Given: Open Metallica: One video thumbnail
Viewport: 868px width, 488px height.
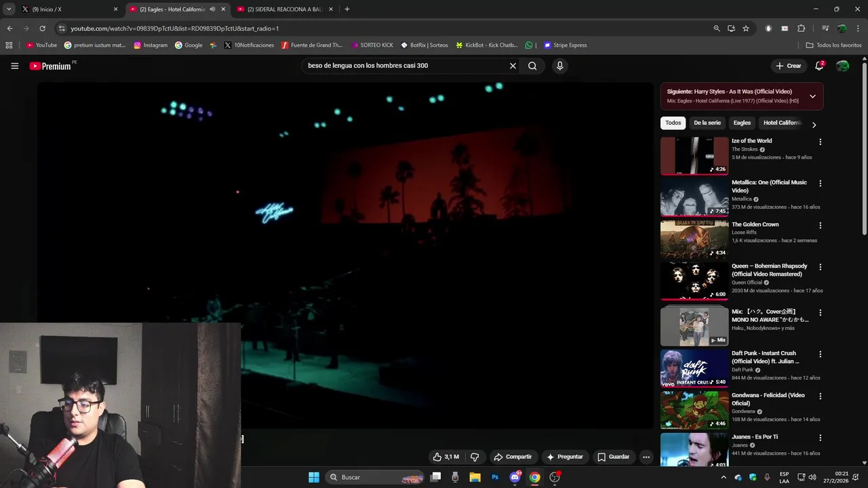Looking at the screenshot, I should click(694, 198).
